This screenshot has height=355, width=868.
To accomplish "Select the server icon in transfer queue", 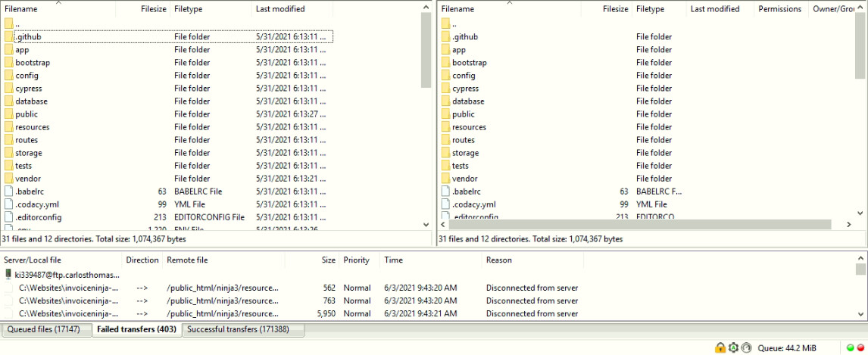I will (8, 275).
